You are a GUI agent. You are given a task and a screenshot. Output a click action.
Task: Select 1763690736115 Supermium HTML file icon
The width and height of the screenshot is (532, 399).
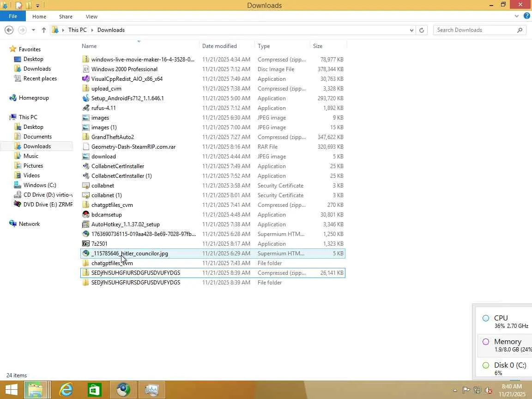tap(86, 234)
